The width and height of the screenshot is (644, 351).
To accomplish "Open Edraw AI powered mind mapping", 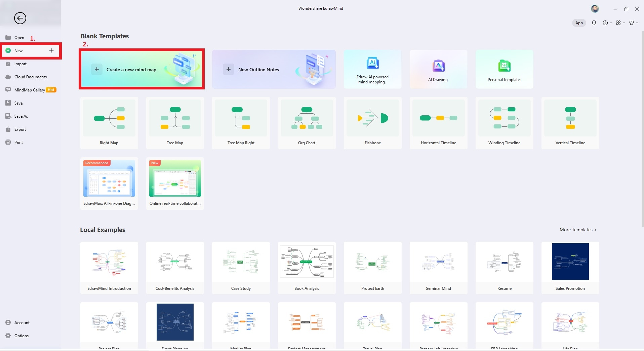I will [x=372, y=69].
